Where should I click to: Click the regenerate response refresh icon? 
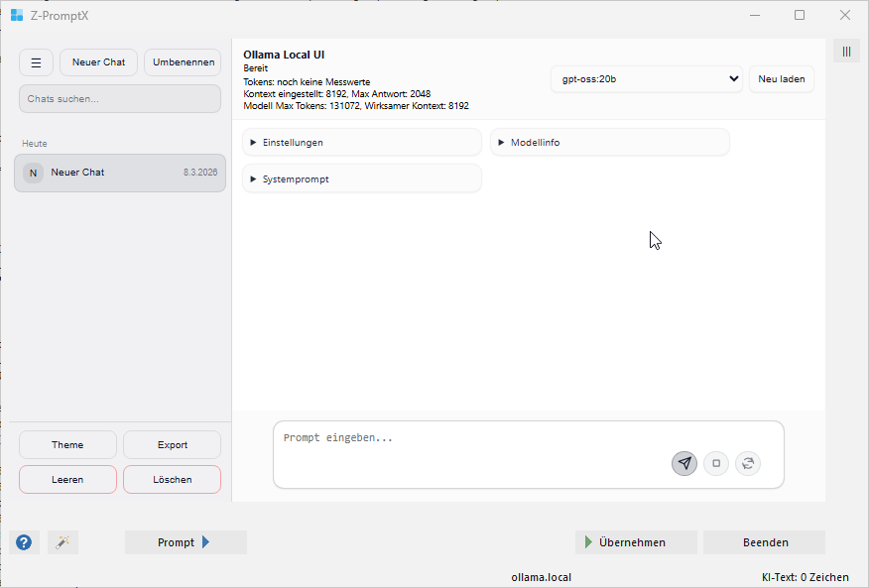point(748,463)
